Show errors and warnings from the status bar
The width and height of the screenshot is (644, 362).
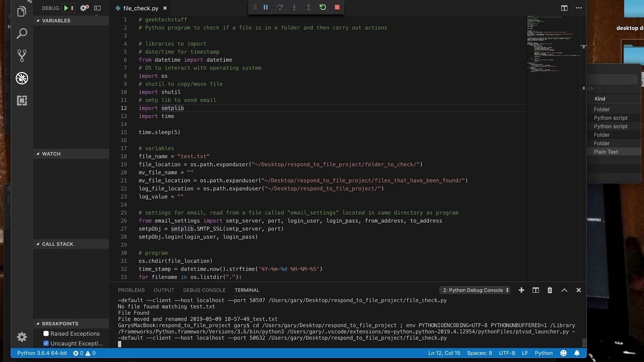(84, 353)
